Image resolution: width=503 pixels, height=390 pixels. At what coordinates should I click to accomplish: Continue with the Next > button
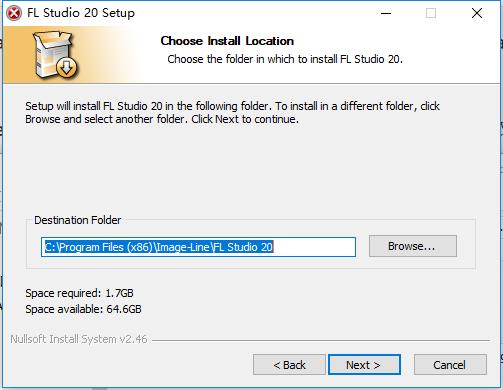tap(364, 365)
